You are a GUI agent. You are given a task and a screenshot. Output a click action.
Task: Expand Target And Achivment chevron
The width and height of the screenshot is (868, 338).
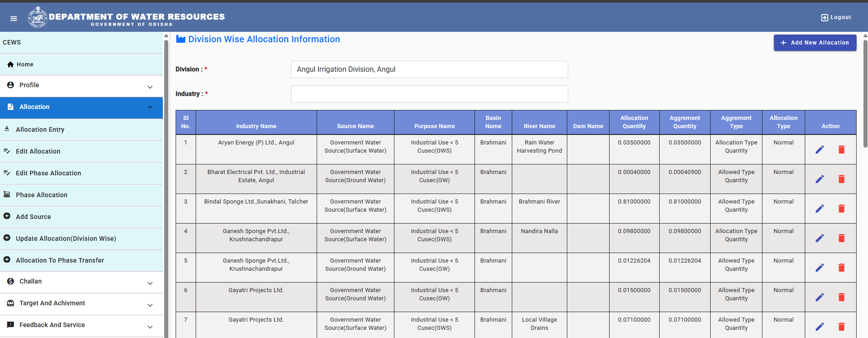click(x=150, y=305)
